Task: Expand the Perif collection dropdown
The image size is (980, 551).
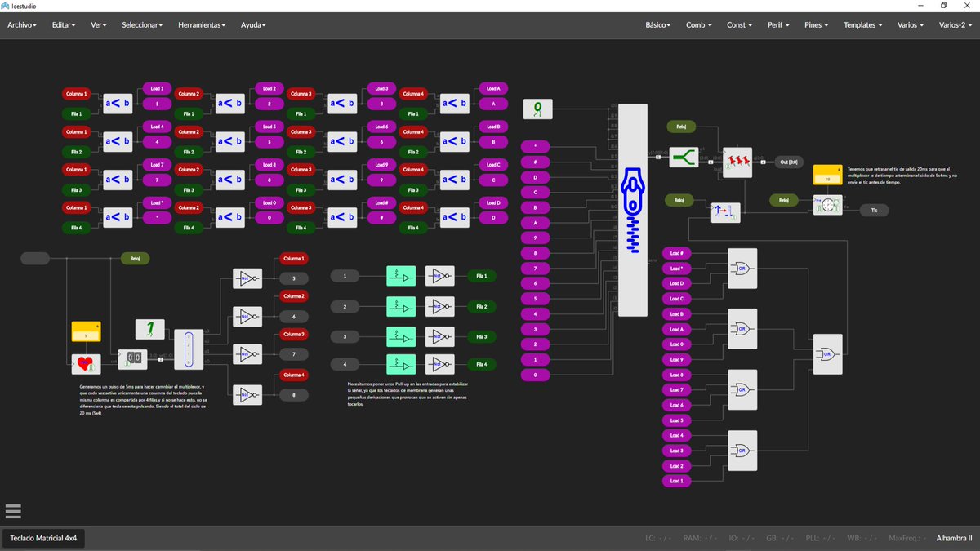Action: (778, 25)
